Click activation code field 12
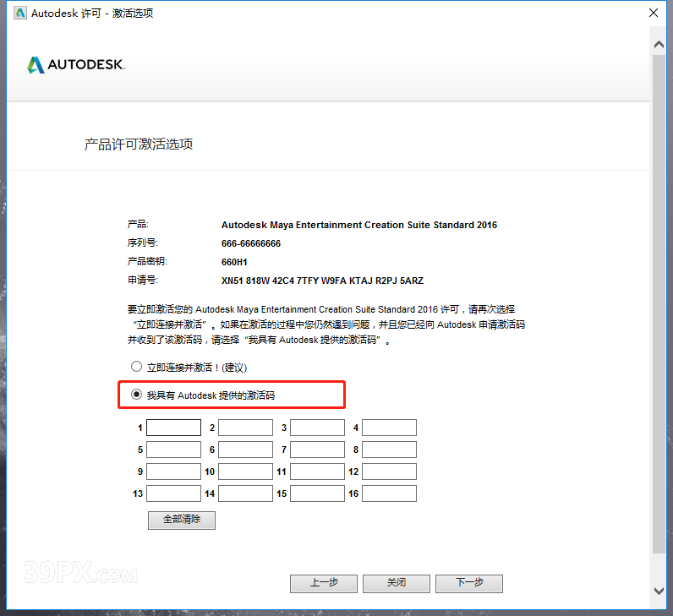 (389, 472)
